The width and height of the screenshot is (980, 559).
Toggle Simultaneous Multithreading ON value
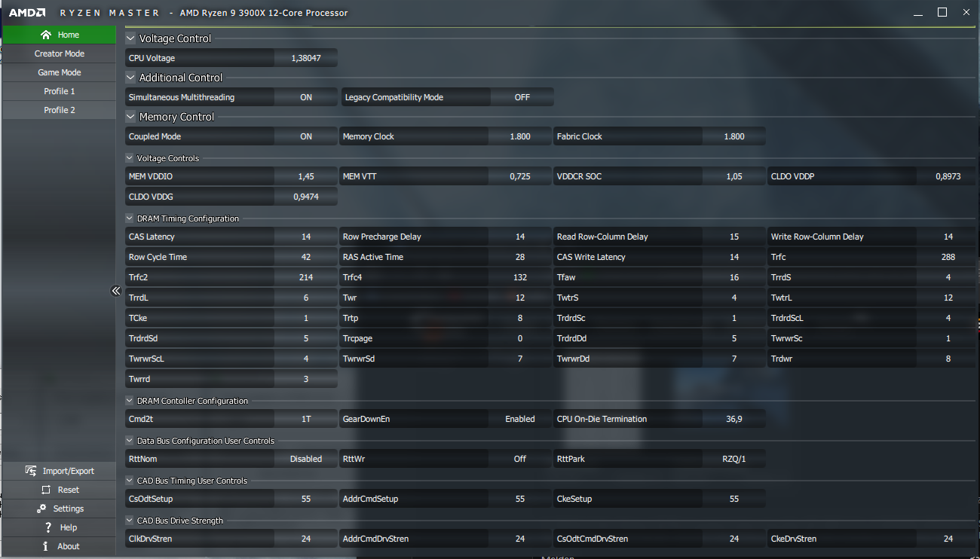pos(306,97)
